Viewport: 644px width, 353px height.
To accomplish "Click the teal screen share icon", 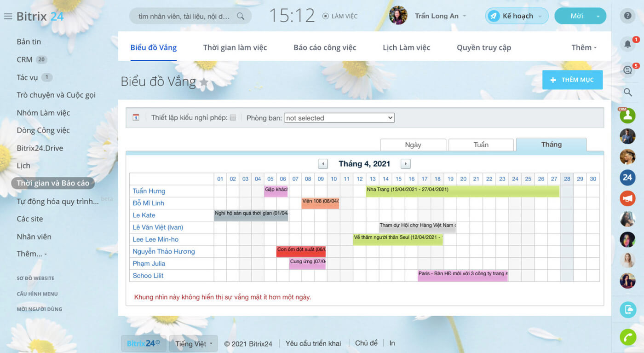I will click(x=627, y=309).
